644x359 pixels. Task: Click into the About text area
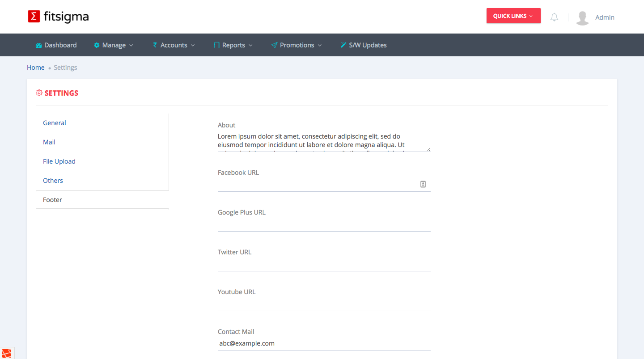pyautogui.click(x=322, y=141)
